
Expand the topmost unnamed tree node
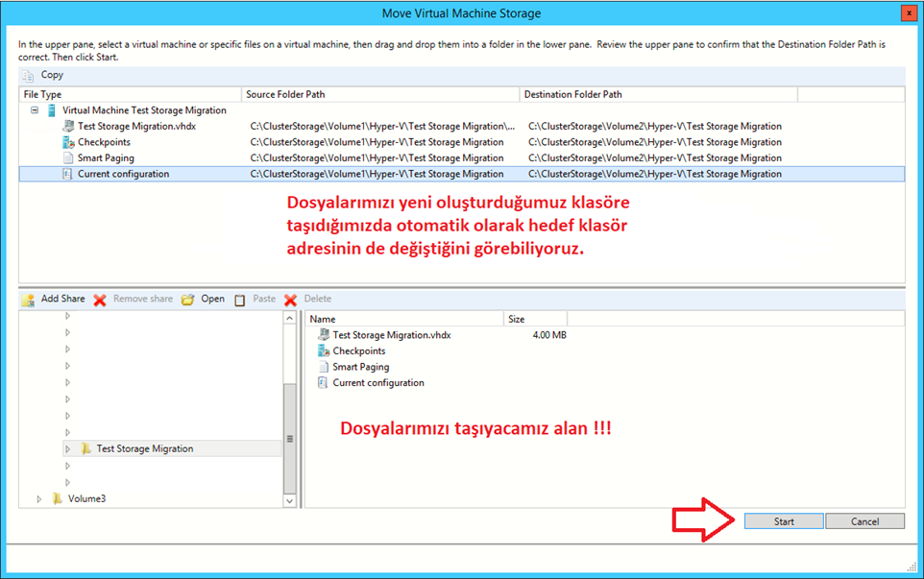point(68,316)
